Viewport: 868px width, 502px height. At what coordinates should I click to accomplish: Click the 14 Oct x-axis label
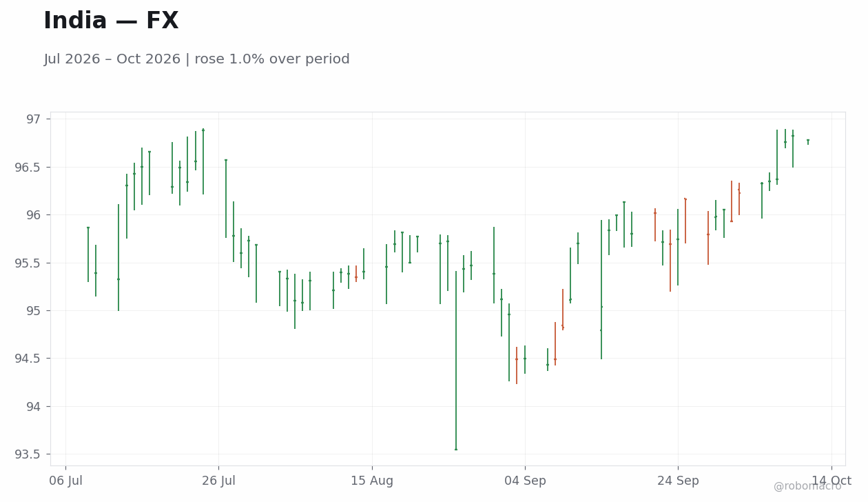click(x=831, y=481)
